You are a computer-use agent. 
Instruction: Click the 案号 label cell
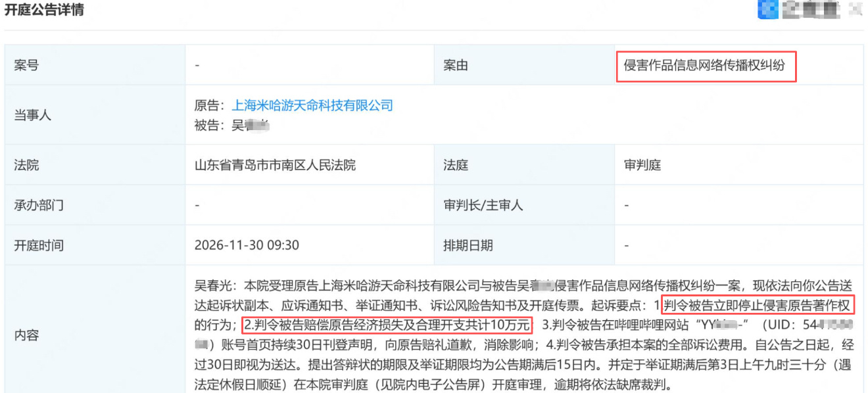point(95,65)
